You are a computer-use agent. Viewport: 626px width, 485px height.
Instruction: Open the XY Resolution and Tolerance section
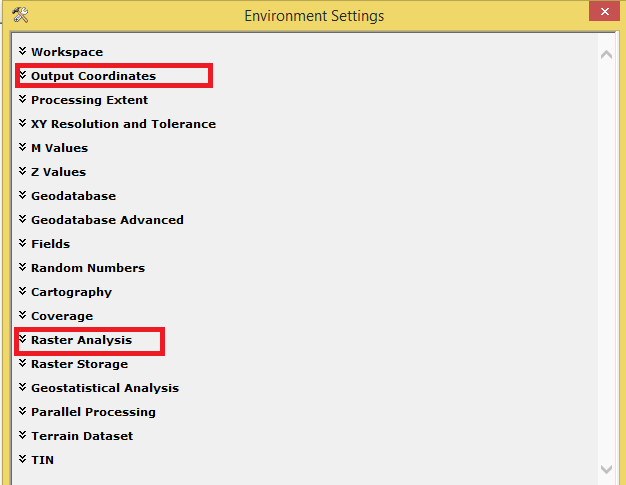[123, 124]
